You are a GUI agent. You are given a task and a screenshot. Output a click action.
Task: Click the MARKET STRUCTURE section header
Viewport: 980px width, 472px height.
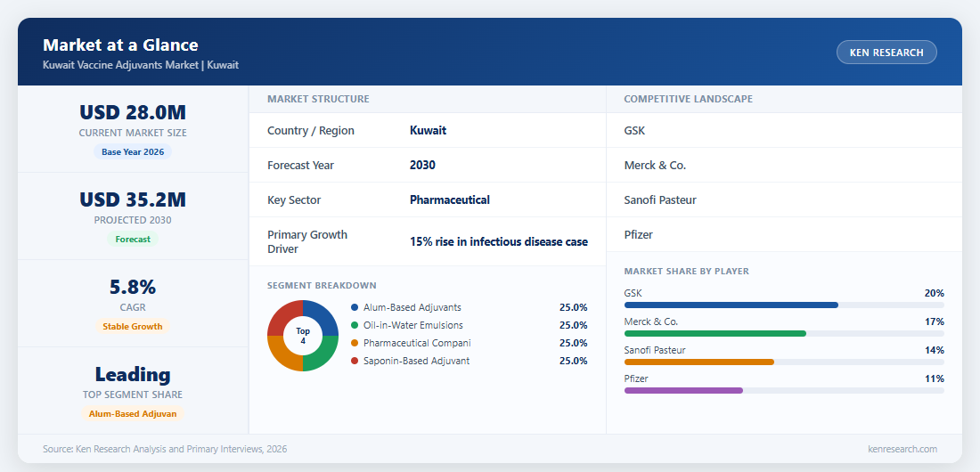click(318, 99)
